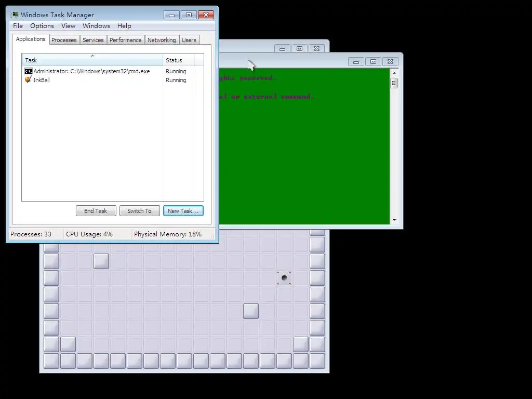Click the command prompt scrollbar thumb

394,83
